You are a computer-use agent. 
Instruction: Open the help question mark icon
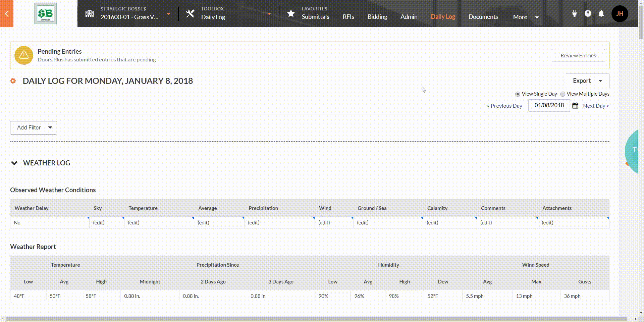(588, 13)
